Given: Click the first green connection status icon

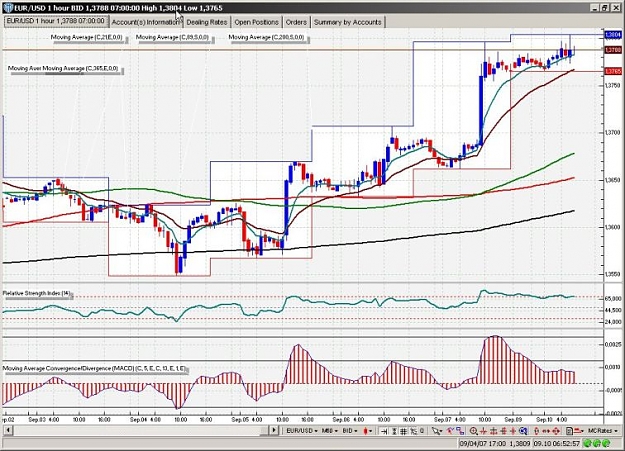Looking at the screenshot, I should click(x=588, y=443).
